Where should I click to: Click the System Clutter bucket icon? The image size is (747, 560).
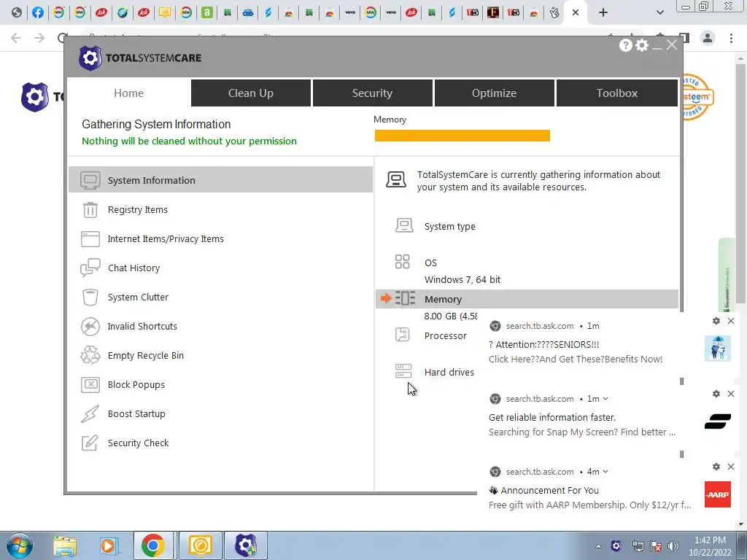coord(90,297)
